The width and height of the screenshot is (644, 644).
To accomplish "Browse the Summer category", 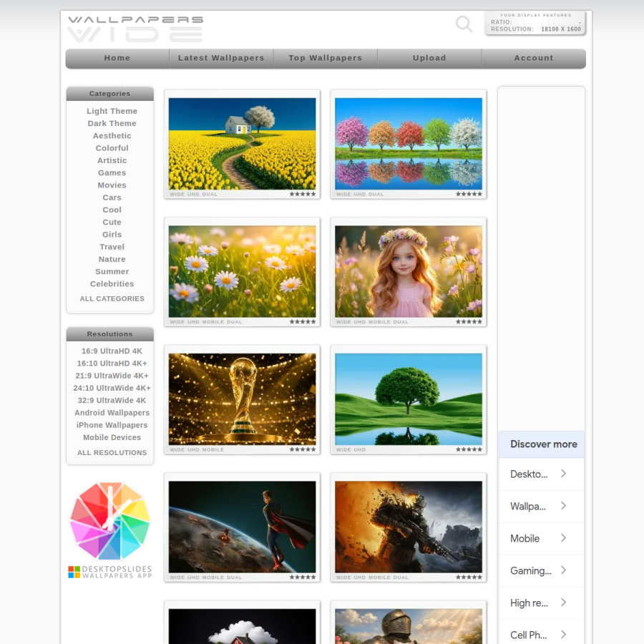I will (x=112, y=271).
